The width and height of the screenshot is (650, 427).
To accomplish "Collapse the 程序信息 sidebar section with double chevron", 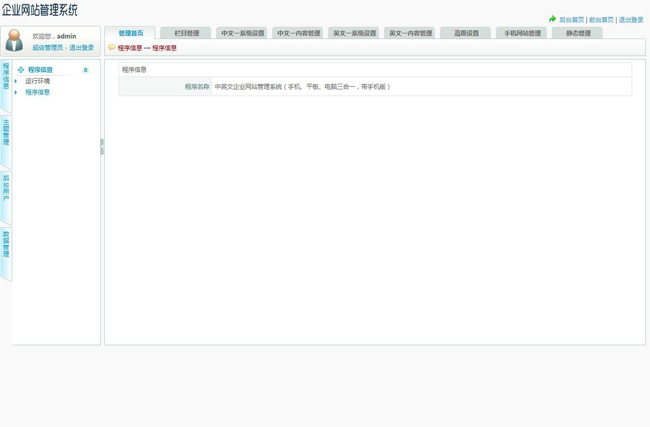I will (x=85, y=70).
